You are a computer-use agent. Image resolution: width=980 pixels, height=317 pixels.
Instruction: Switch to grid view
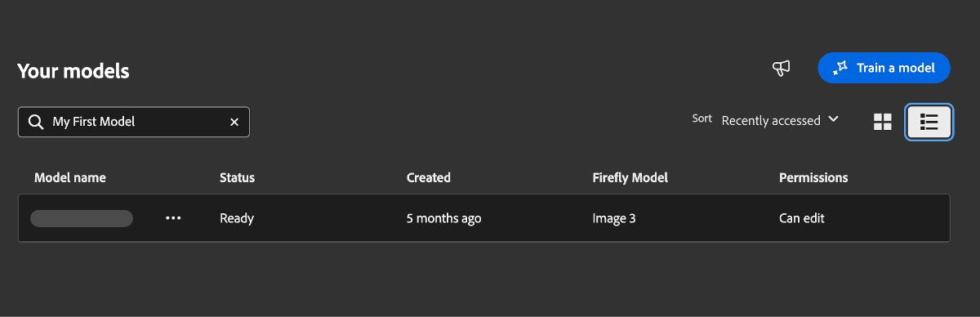coord(883,122)
